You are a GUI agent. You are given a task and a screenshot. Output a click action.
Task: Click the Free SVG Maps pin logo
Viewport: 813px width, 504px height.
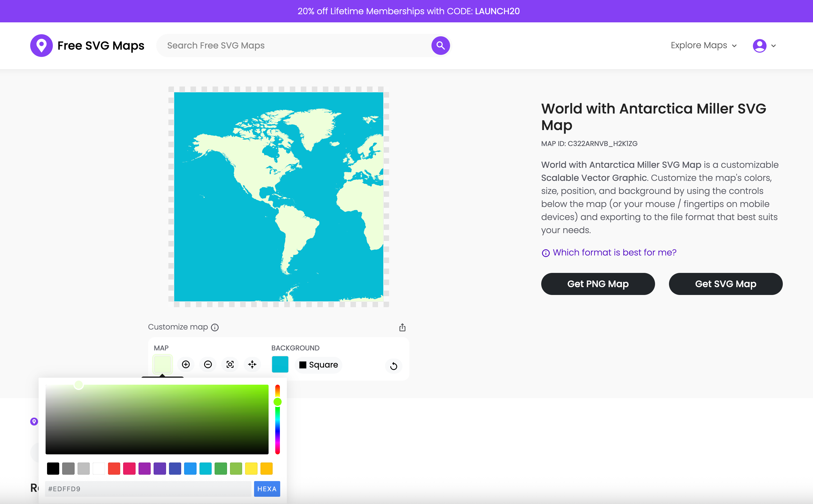(41, 45)
